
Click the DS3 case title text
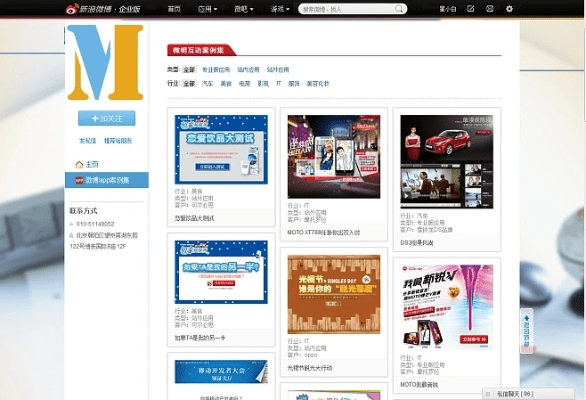[417, 243]
